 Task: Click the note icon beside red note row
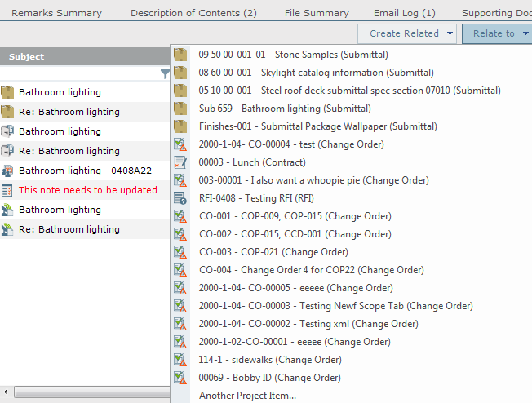coord(7,190)
